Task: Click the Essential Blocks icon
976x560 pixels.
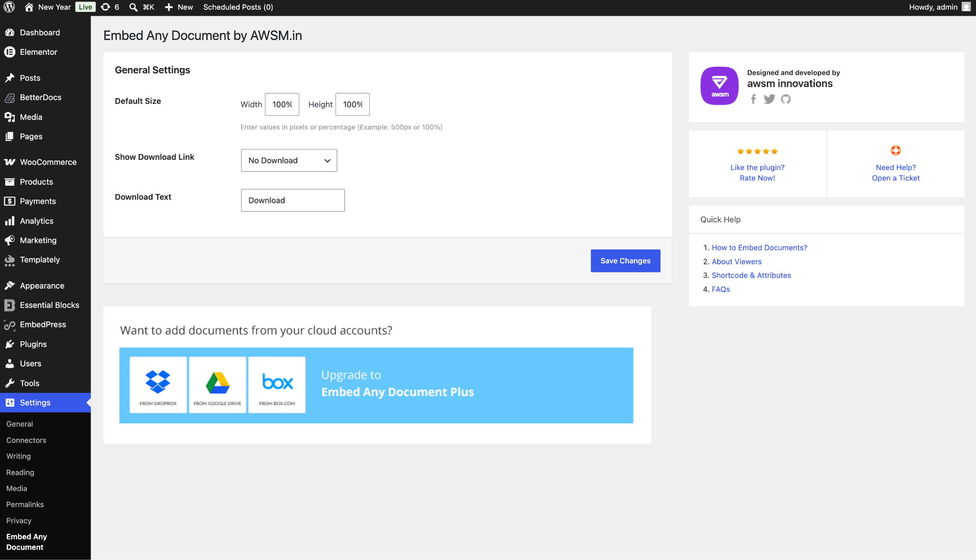Action: tap(10, 305)
